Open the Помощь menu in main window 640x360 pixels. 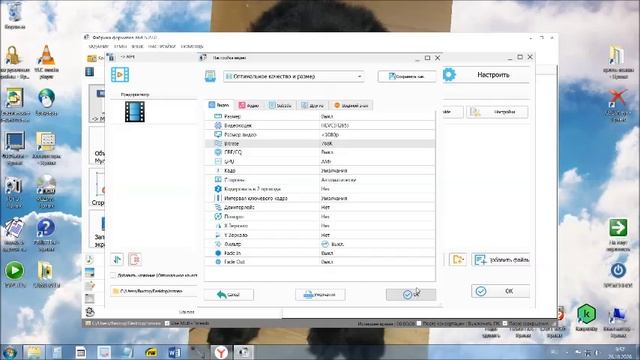192,46
